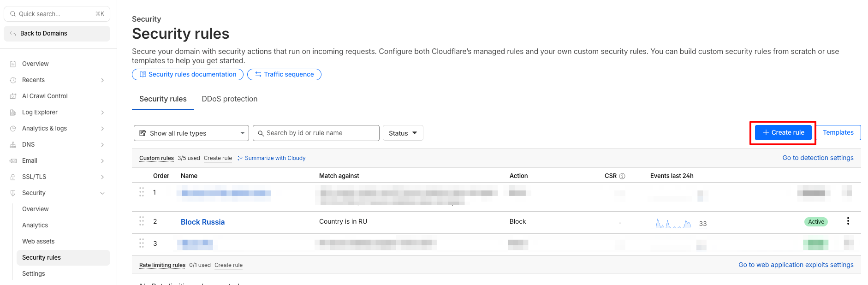Open Security Overview in sidebar
This screenshot has height=285, width=868.
click(x=36, y=209)
